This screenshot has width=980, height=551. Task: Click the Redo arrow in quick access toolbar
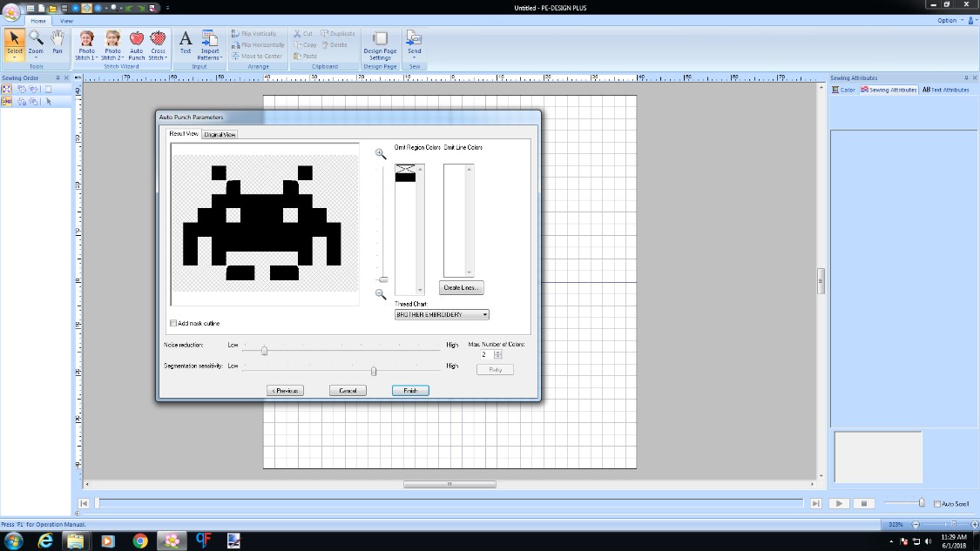pos(141,8)
